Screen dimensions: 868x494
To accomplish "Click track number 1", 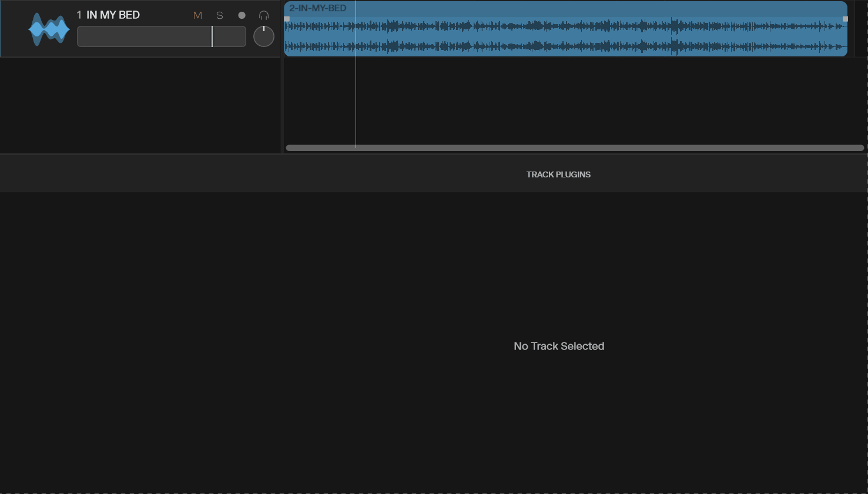I will coord(79,15).
